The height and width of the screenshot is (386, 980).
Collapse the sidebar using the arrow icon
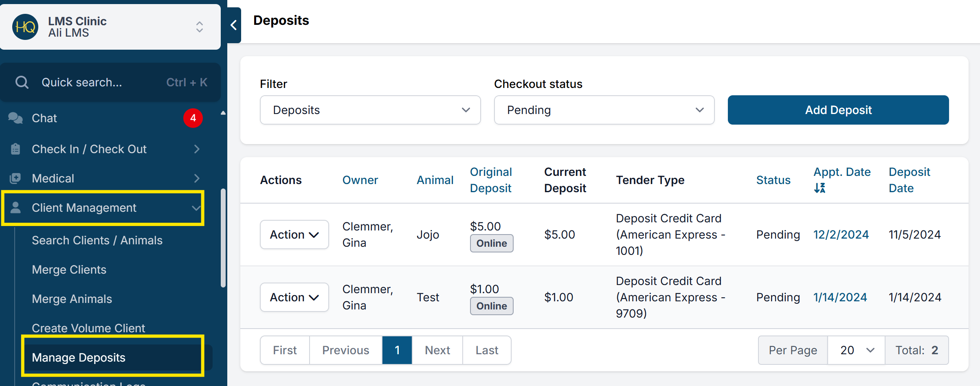(234, 25)
